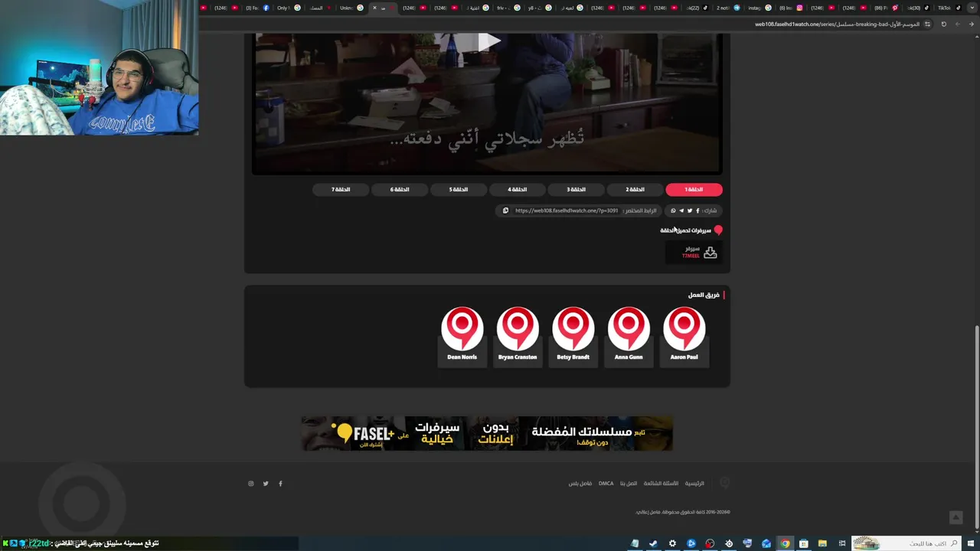This screenshot has width=980, height=551.
Task: Select episode 1 (الحلقة 1)
Action: [x=694, y=190]
